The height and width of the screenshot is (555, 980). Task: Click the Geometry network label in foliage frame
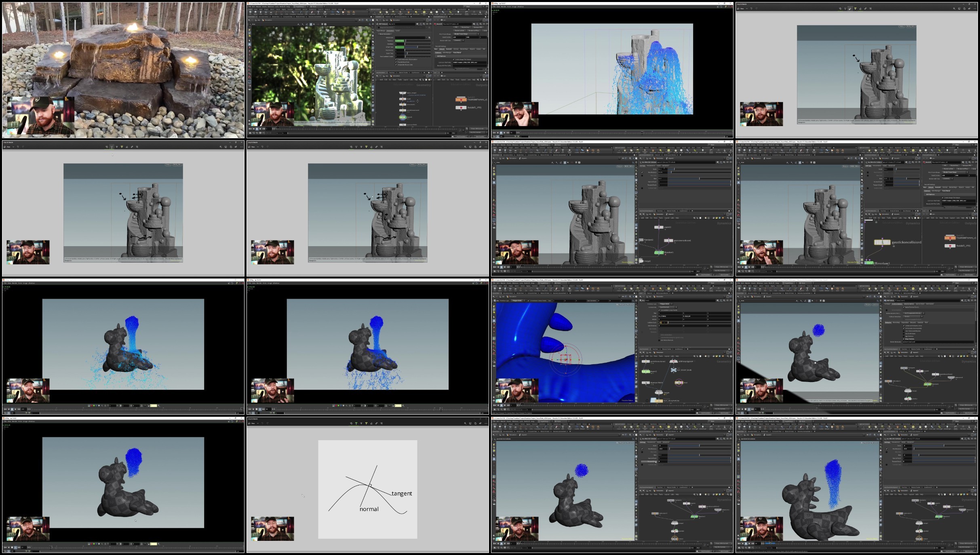424,85
